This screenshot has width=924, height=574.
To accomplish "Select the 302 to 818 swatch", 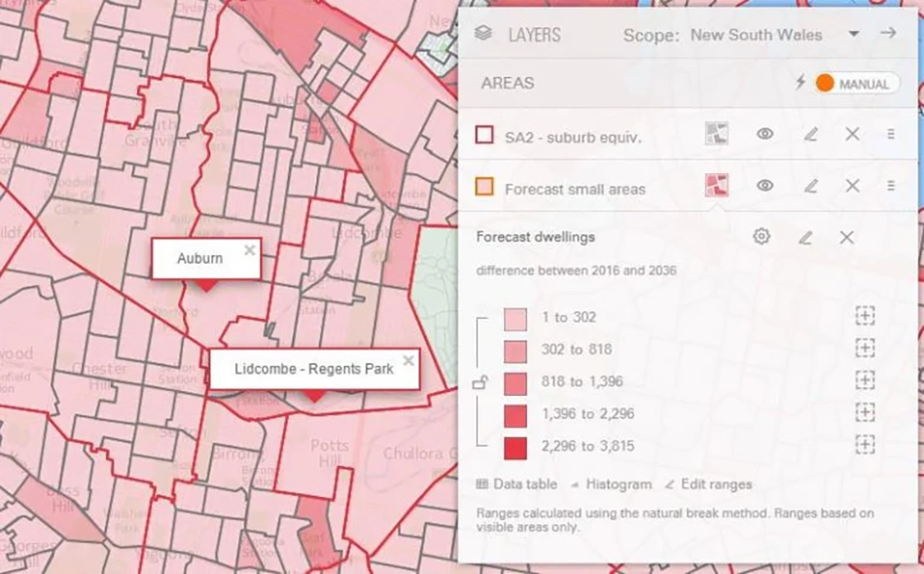I will coord(515,351).
